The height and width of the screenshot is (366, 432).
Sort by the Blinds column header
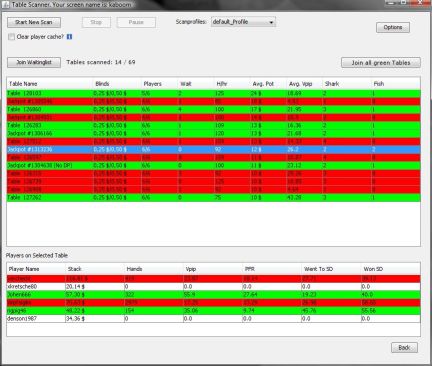(x=117, y=84)
